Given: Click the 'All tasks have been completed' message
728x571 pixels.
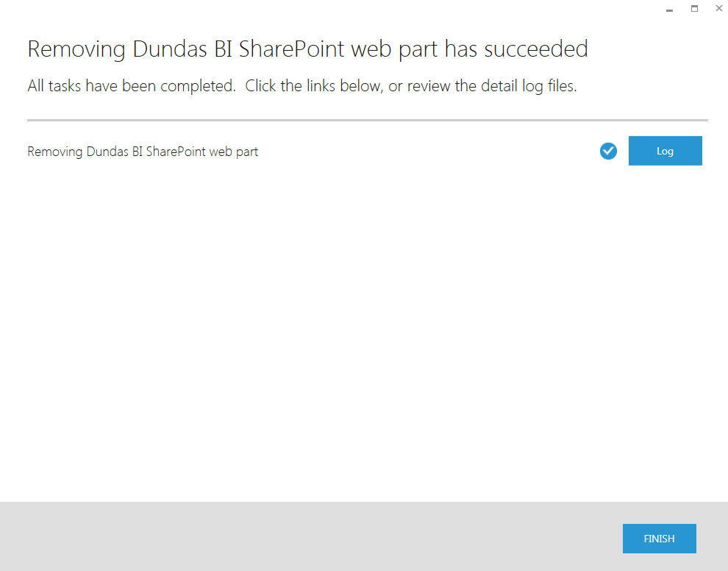Looking at the screenshot, I should (131, 86).
